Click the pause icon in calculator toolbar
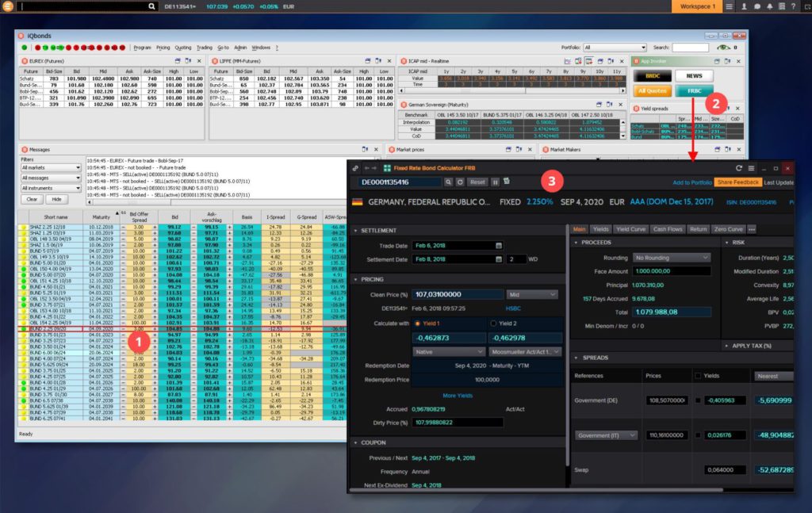Screen dimensions: 812x513 [496, 182]
